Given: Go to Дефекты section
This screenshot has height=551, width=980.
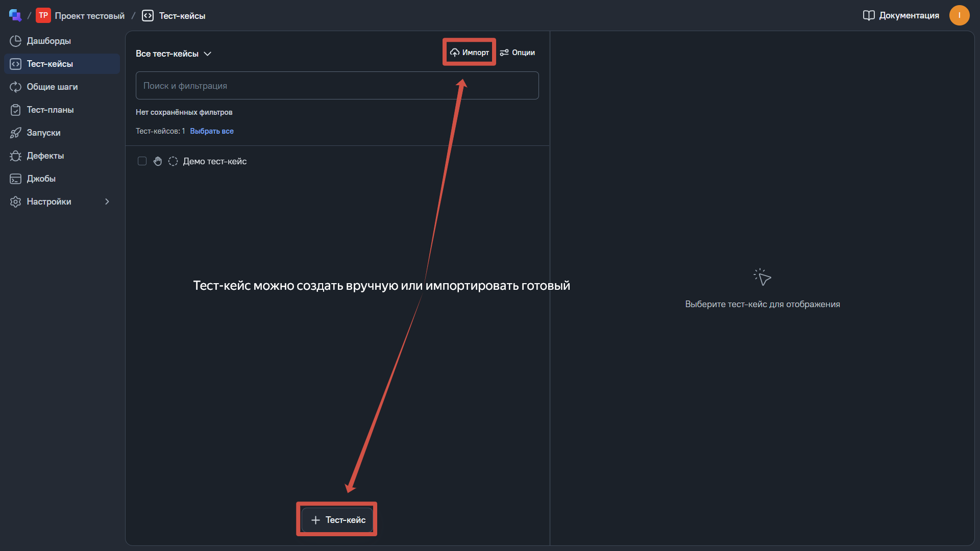Looking at the screenshot, I should pos(45,156).
